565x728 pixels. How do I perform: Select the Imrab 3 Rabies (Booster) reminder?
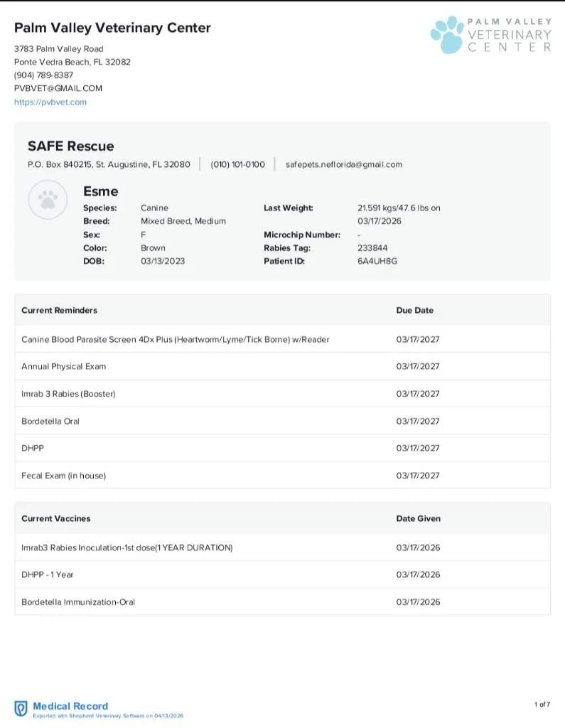click(68, 394)
